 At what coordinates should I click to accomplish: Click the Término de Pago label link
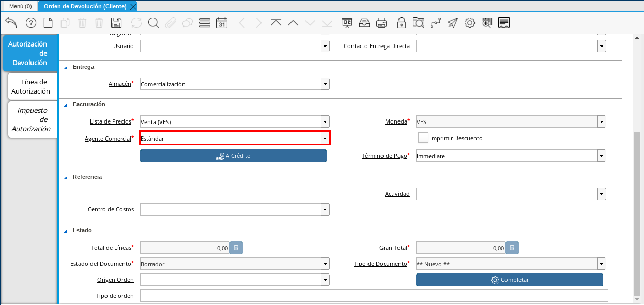(x=385, y=156)
